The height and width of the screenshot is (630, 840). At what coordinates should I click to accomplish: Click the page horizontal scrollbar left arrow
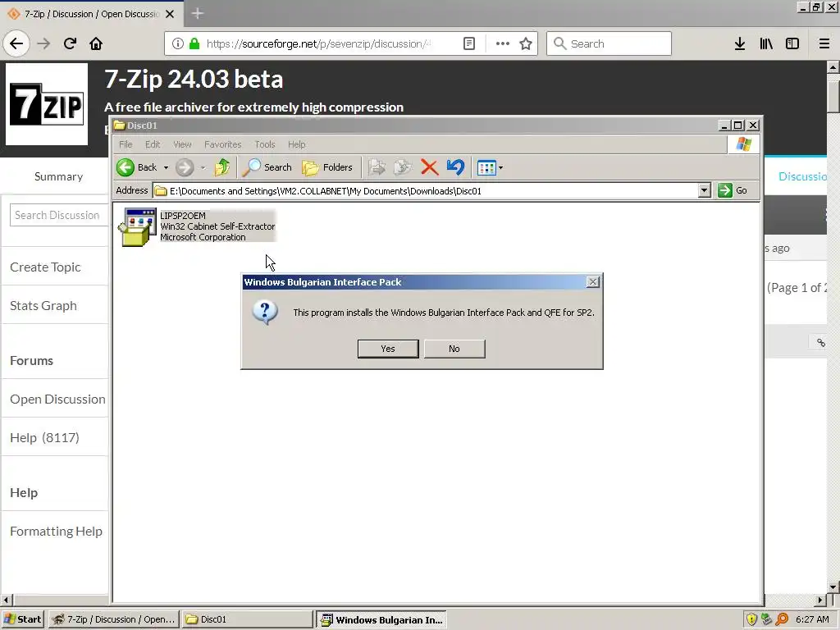coord(6,600)
